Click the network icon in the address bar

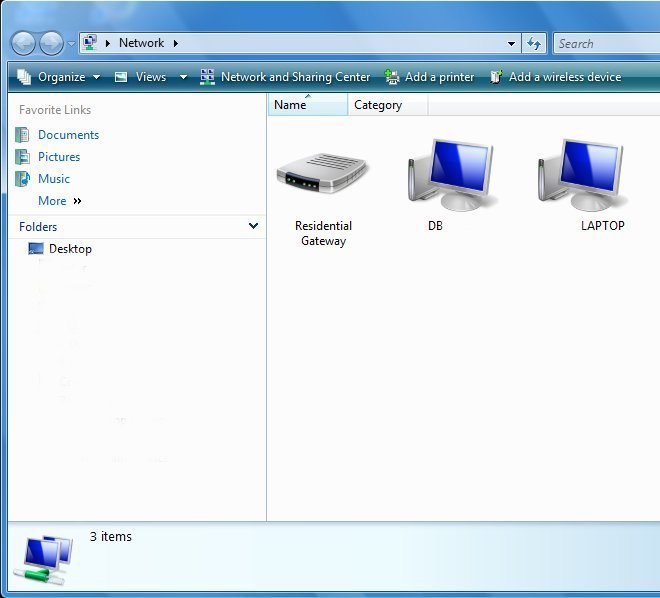90,43
